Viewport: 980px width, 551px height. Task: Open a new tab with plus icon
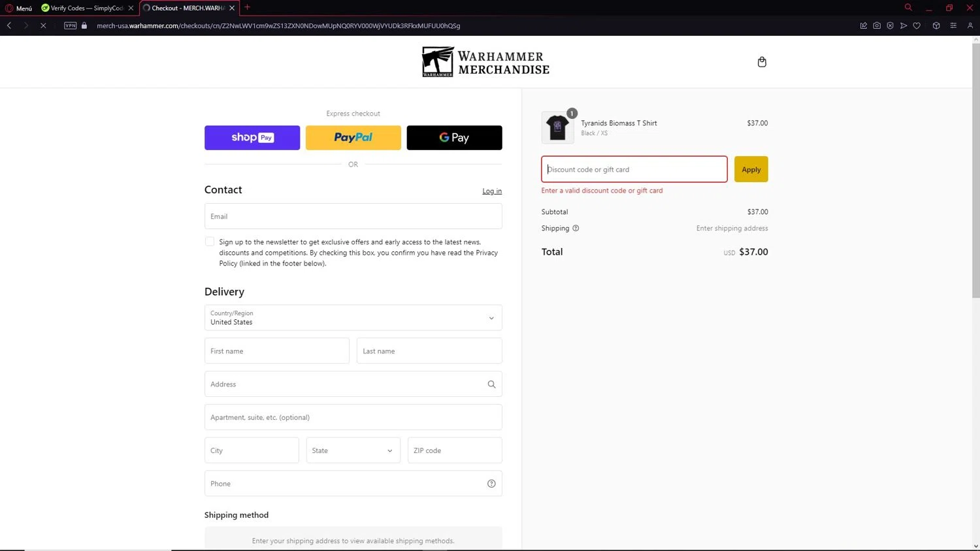click(247, 7)
